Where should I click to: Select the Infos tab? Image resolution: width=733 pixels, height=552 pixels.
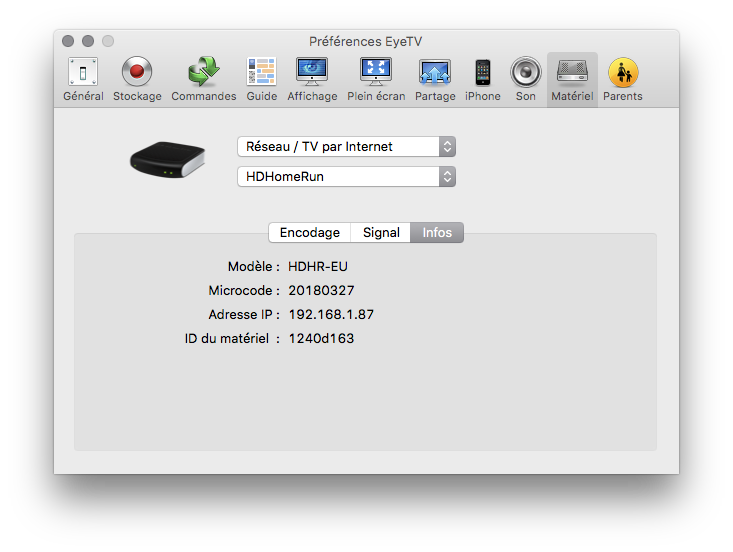click(437, 232)
